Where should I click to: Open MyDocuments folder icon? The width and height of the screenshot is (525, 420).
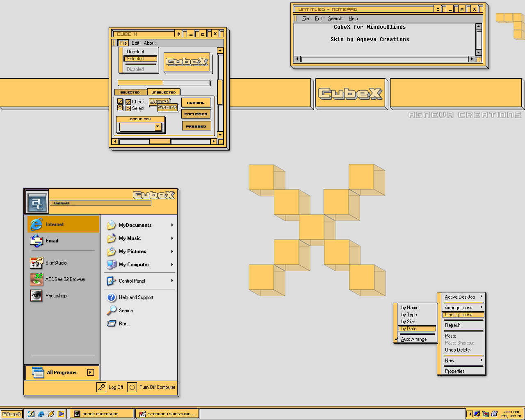(111, 225)
